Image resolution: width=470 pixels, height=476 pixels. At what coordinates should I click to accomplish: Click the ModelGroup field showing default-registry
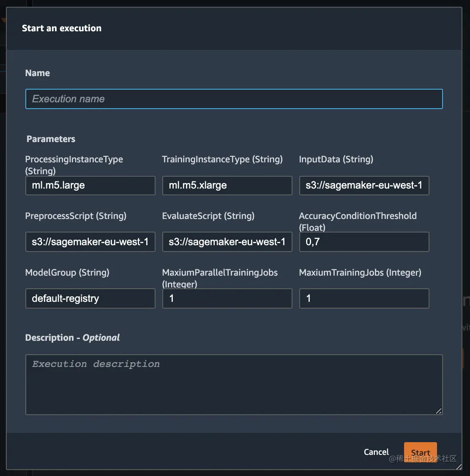coord(90,298)
